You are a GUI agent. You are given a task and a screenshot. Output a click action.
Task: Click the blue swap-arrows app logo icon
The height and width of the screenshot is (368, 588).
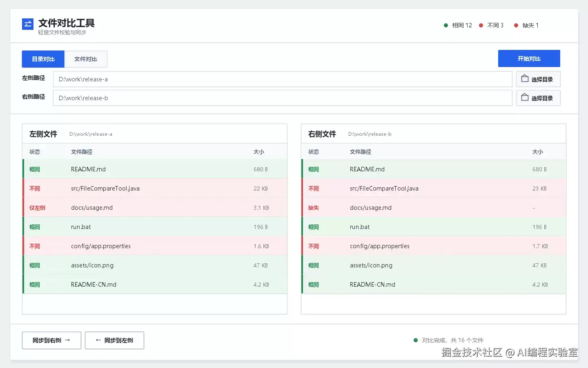[28, 24]
